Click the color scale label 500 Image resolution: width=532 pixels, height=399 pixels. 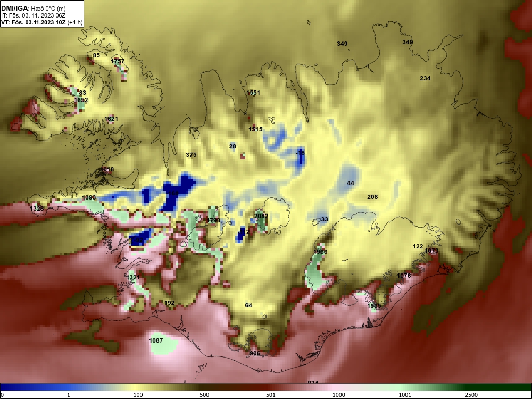[204, 395]
